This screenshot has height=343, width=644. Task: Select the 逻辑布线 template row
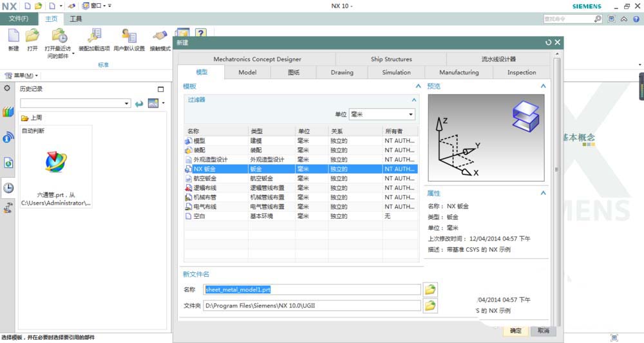point(301,188)
